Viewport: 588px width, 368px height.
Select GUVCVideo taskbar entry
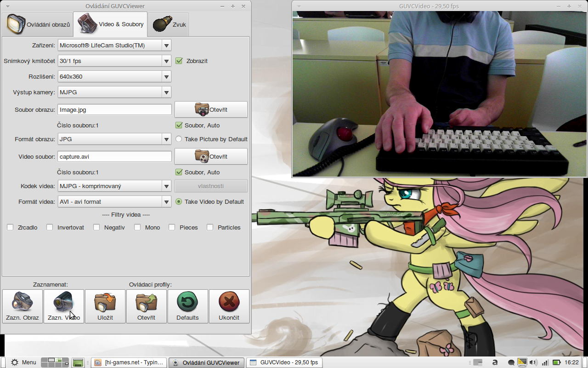coord(284,362)
